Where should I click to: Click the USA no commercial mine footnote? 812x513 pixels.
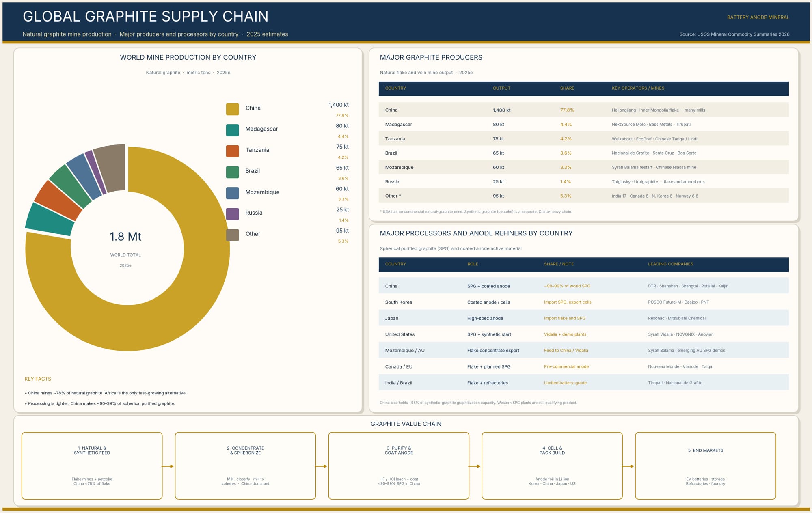[476, 212]
